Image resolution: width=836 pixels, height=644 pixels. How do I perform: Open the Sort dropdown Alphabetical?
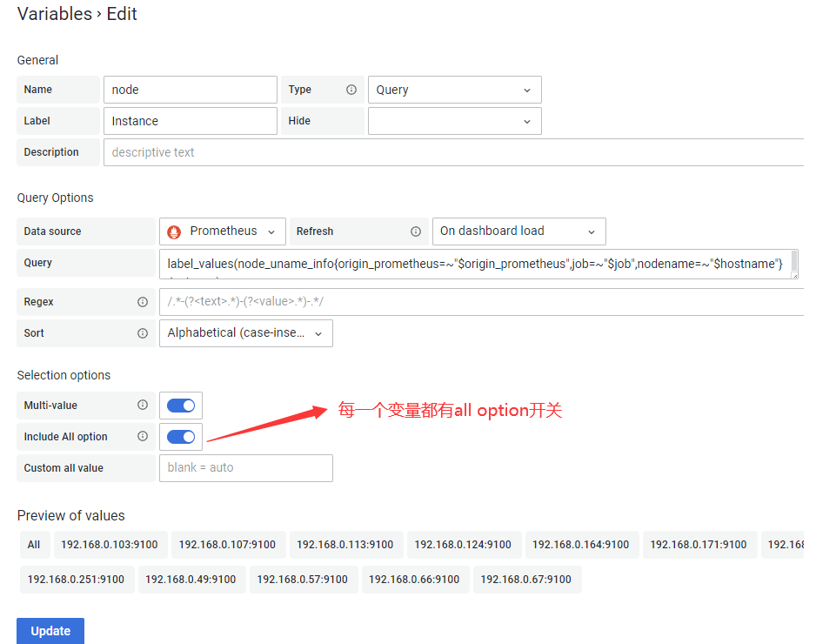pos(246,333)
